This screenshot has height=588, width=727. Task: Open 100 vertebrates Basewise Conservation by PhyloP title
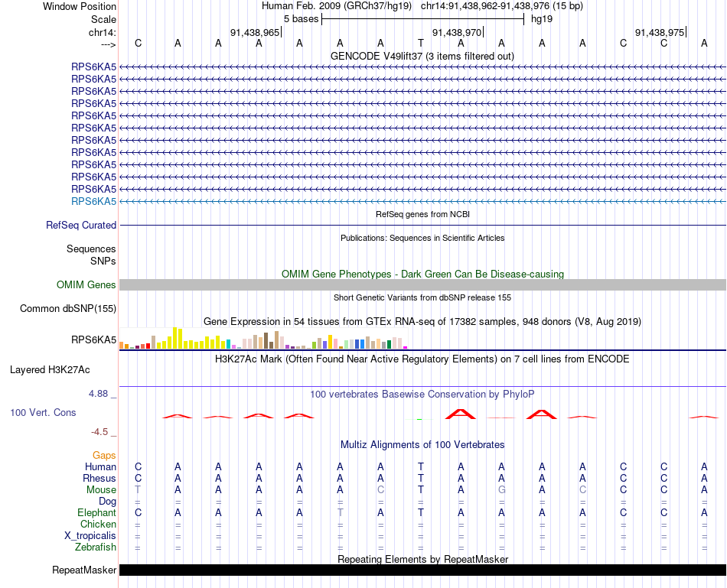422,395
